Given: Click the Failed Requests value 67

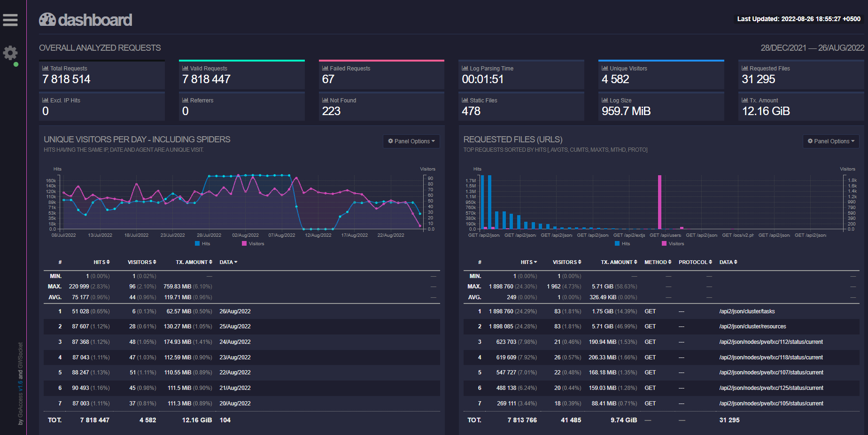Looking at the screenshot, I should pyautogui.click(x=328, y=79).
